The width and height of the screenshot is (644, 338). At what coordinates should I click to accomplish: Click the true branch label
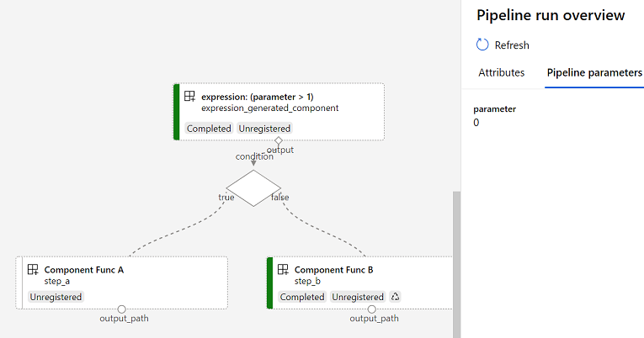click(226, 198)
